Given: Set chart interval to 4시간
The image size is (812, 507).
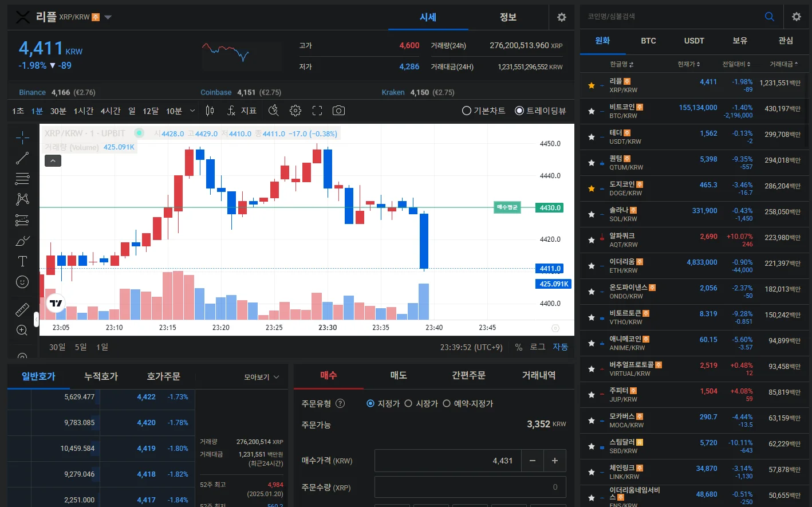Looking at the screenshot, I should point(111,111).
